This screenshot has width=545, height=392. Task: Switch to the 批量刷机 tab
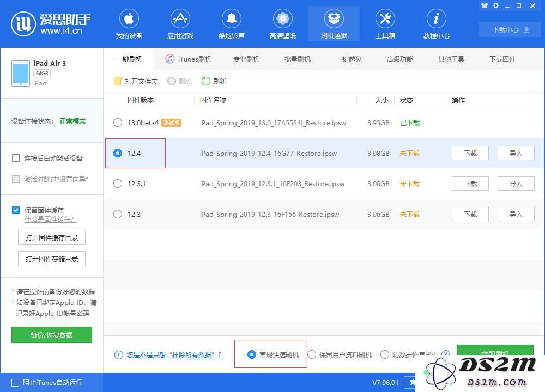(298, 59)
